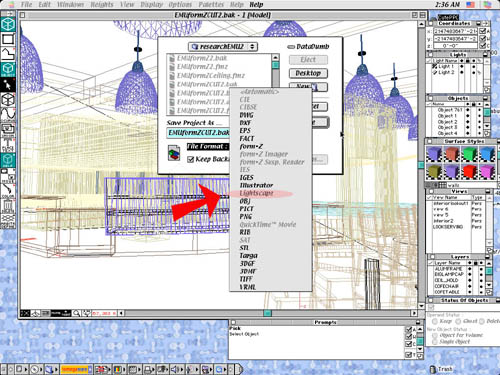Image resolution: width=500 pixels, height=375 pixels.
Task: Choose VRML from the format list
Action: coord(248,287)
